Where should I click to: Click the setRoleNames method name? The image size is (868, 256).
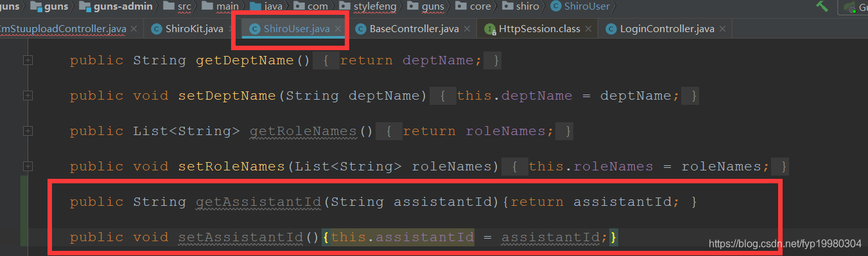point(231,167)
